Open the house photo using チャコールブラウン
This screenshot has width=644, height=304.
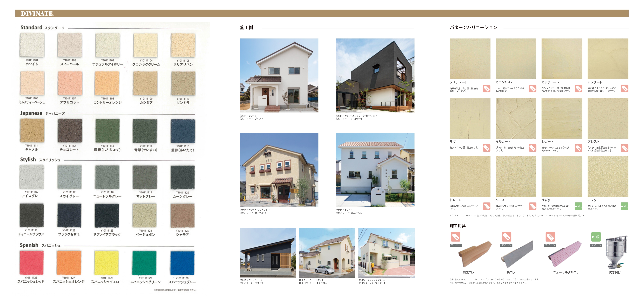coord(375,75)
